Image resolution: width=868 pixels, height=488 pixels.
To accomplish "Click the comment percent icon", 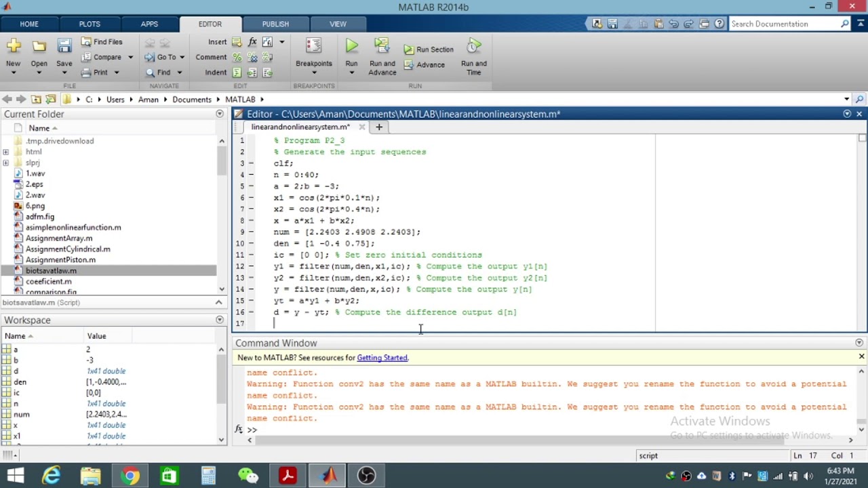I will (x=237, y=58).
